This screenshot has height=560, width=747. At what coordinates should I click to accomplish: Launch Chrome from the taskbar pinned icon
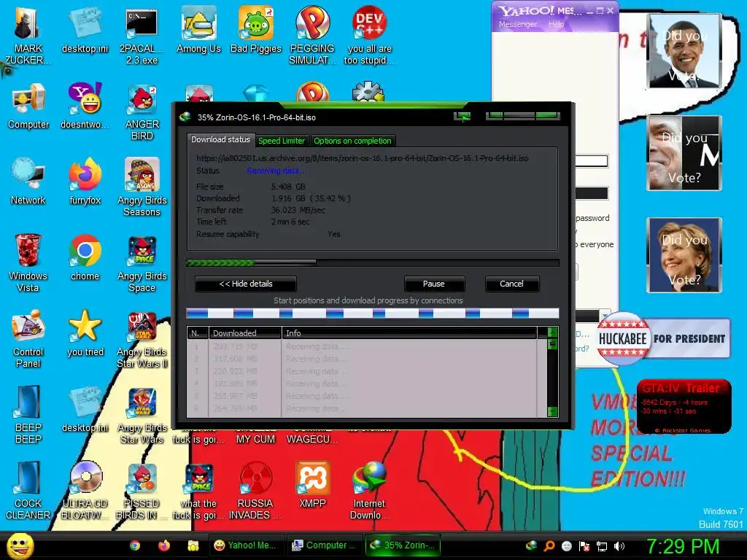(135, 545)
